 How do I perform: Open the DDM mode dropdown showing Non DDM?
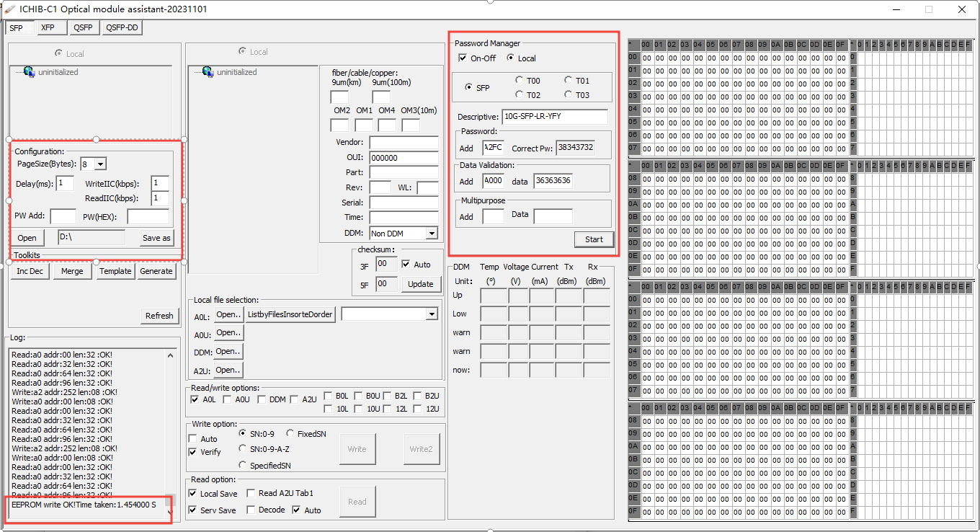coord(431,232)
